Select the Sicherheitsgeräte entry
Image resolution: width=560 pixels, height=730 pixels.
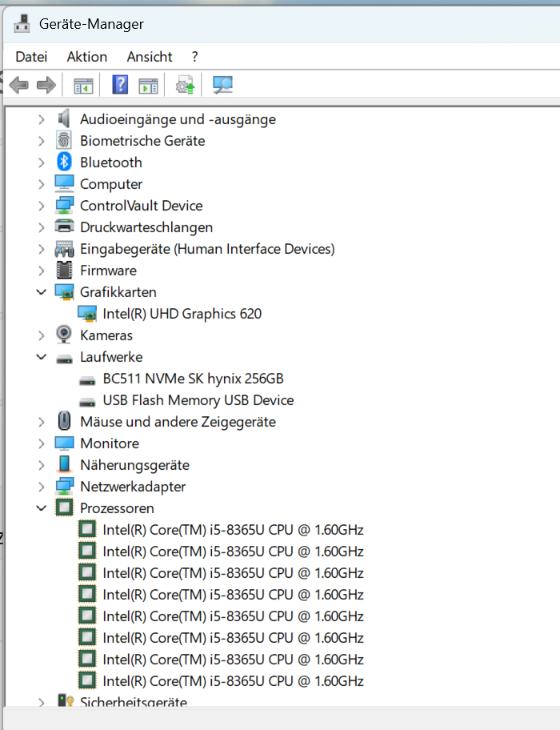pos(134,702)
